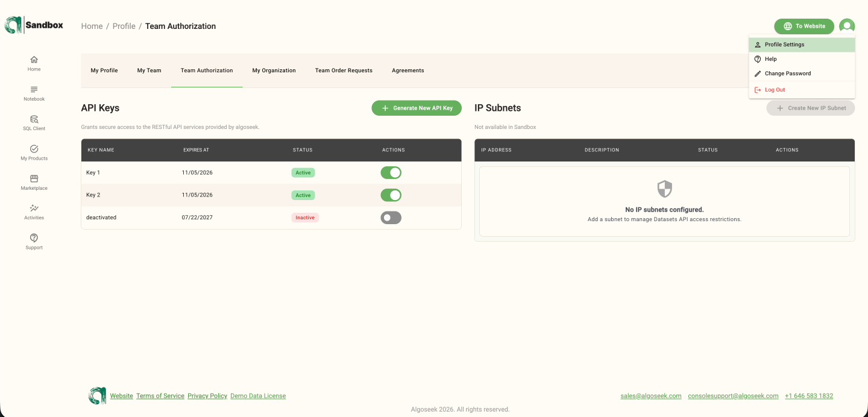Click the globe icon on To Website

tap(787, 26)
